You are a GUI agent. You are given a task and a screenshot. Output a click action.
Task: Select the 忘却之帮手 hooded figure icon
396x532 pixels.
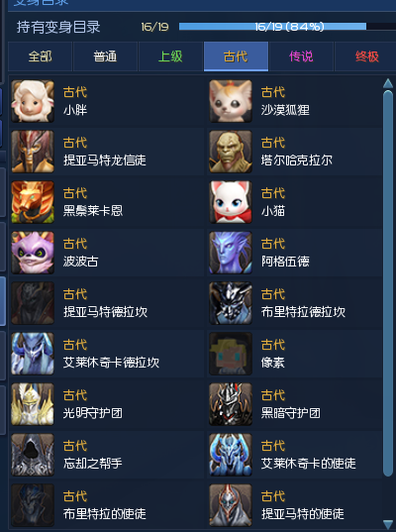tap(33, 455)
